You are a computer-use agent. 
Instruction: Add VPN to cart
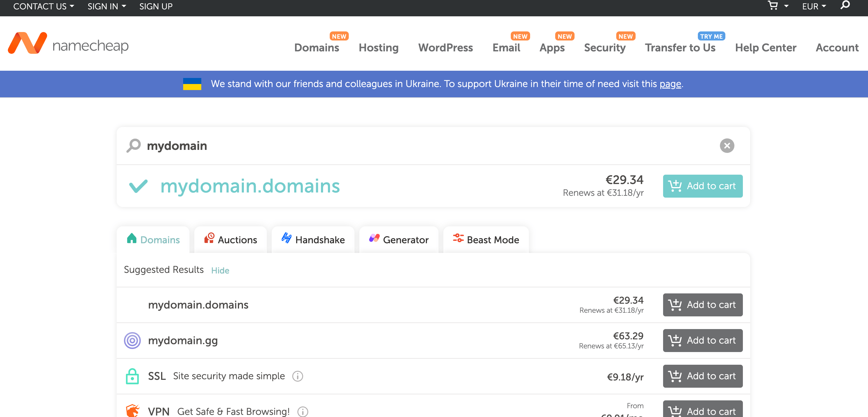(703, 409)
